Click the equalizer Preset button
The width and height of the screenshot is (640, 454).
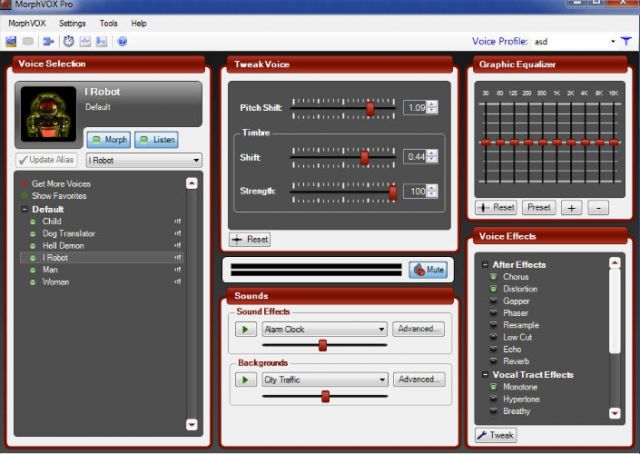(x=539, y=207)
